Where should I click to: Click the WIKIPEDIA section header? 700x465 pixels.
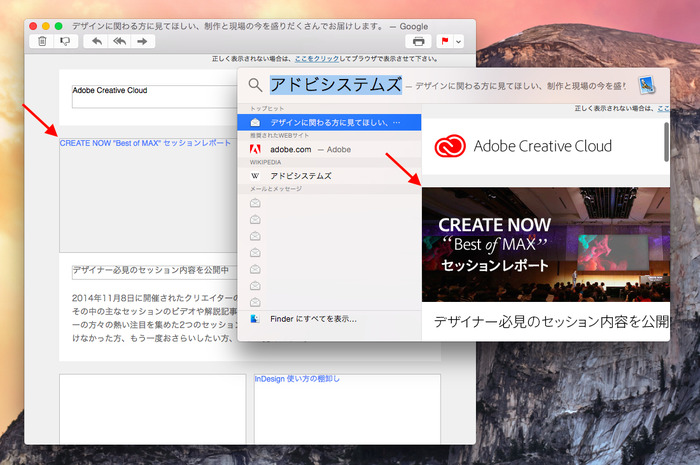(266, 162)
